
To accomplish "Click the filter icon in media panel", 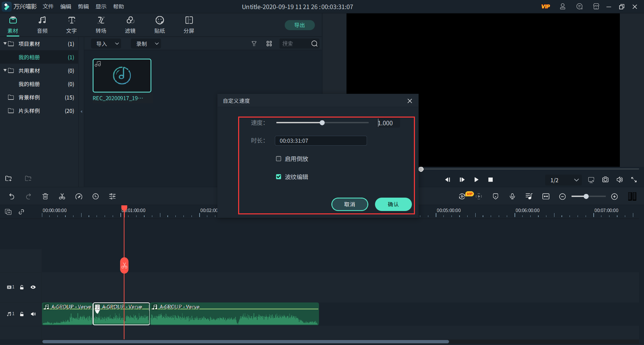I will tap(254, 44).
